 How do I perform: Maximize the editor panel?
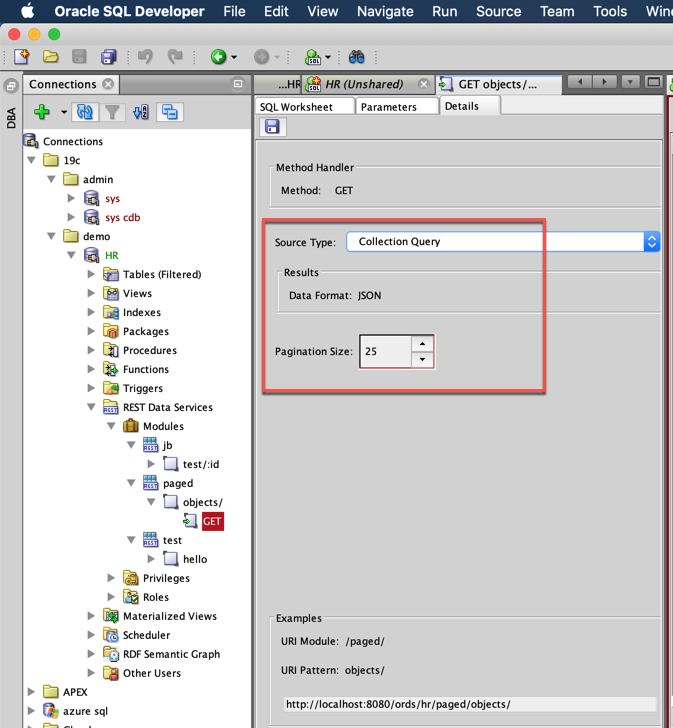(654, 82)
